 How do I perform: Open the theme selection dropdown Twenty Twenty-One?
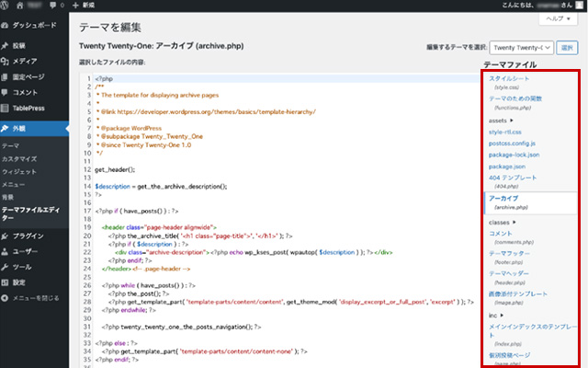coord(521,48)
